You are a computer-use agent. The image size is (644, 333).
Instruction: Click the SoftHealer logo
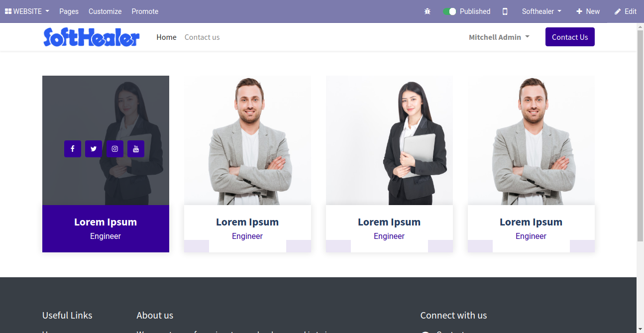point(92,37)
